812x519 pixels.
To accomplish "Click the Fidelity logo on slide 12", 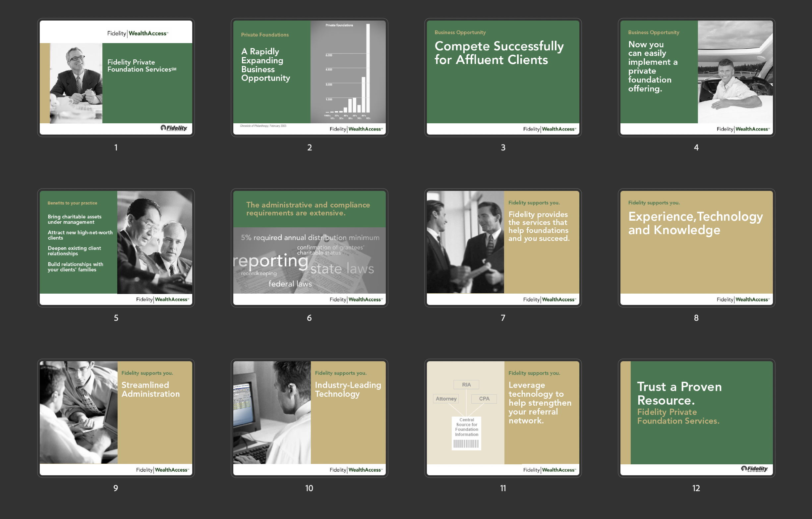I will click(x=754, y=469).
